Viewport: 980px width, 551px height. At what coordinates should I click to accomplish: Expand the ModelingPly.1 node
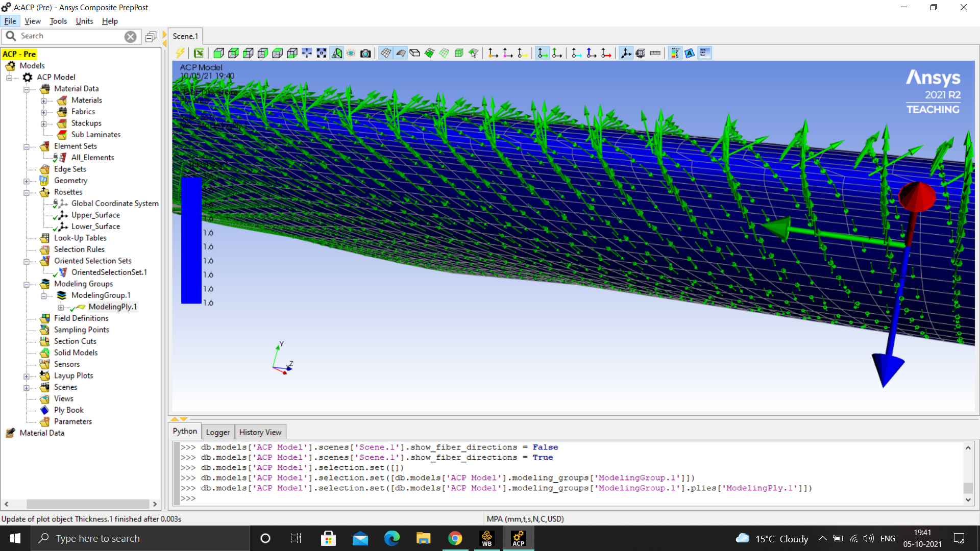(61, 308)
